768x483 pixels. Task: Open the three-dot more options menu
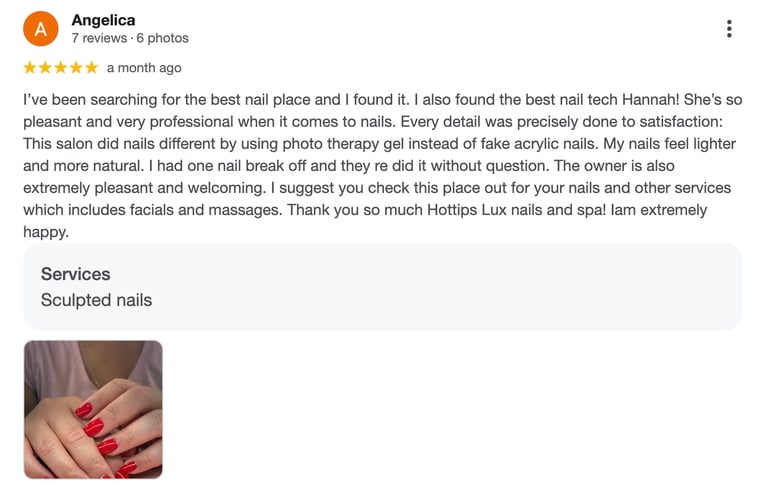click(x=729, y=29)
